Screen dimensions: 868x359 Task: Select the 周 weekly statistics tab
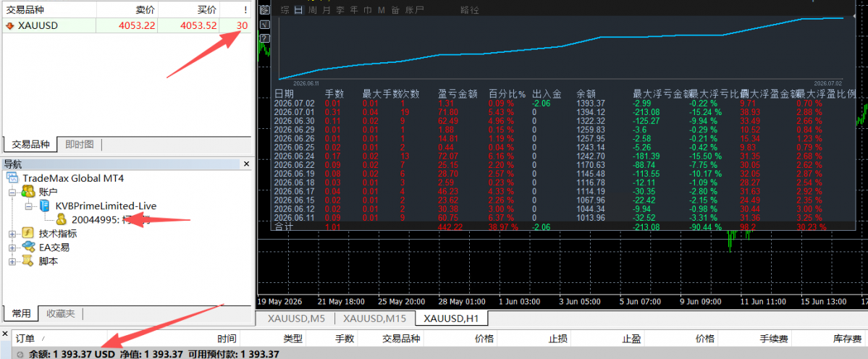[x=313, y=9]
